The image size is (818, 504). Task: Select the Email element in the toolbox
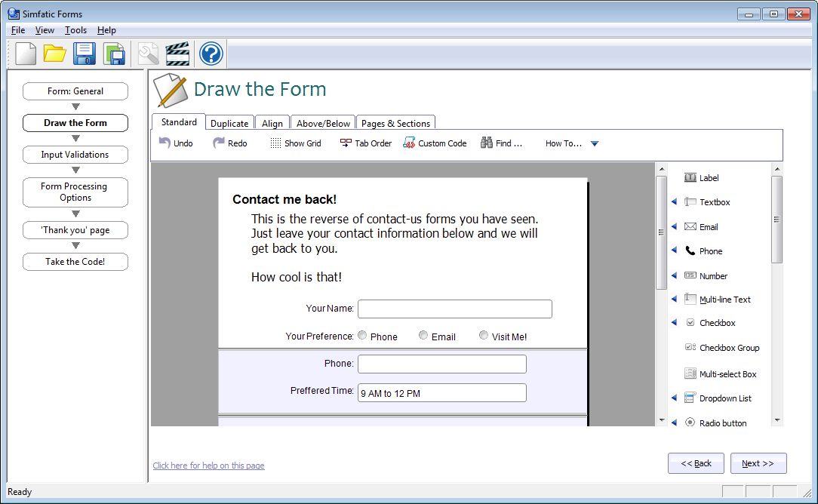tap(701, 226)
